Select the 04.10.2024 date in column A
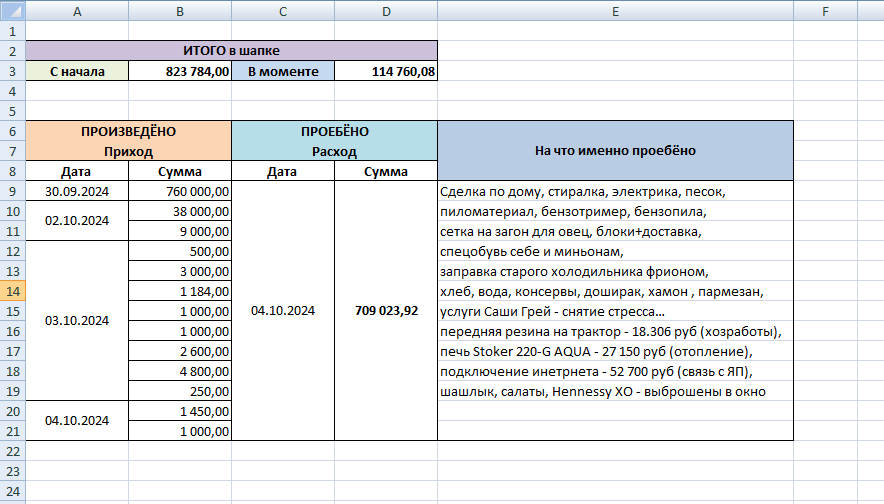Viewport: 884px width, 504px height. point(77,421)
